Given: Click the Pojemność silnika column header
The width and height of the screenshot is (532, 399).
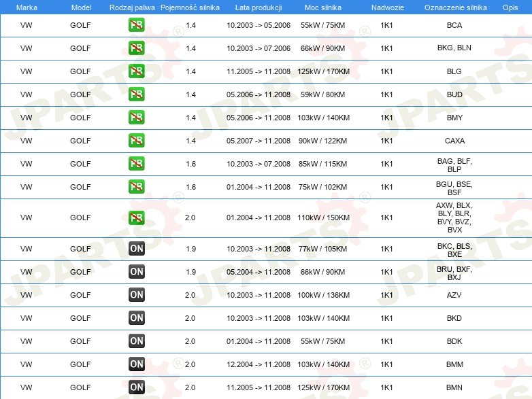Looking at the screenshot, I should (190, 7).
